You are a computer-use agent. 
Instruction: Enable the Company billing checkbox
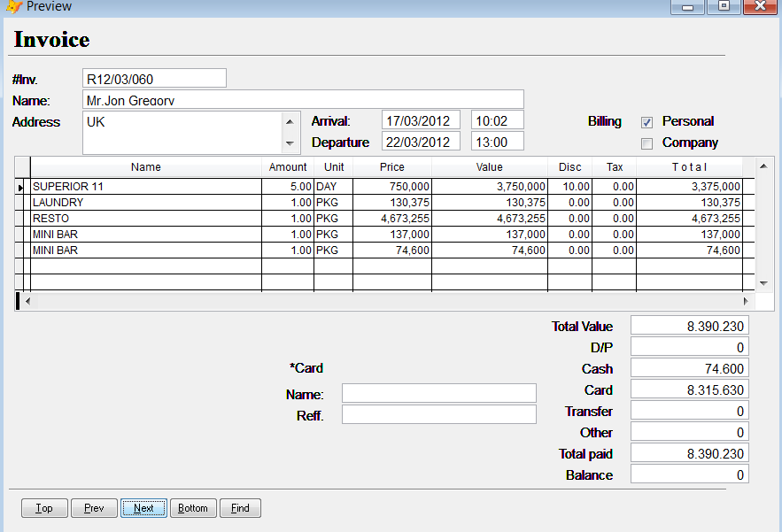coord(647,143)
